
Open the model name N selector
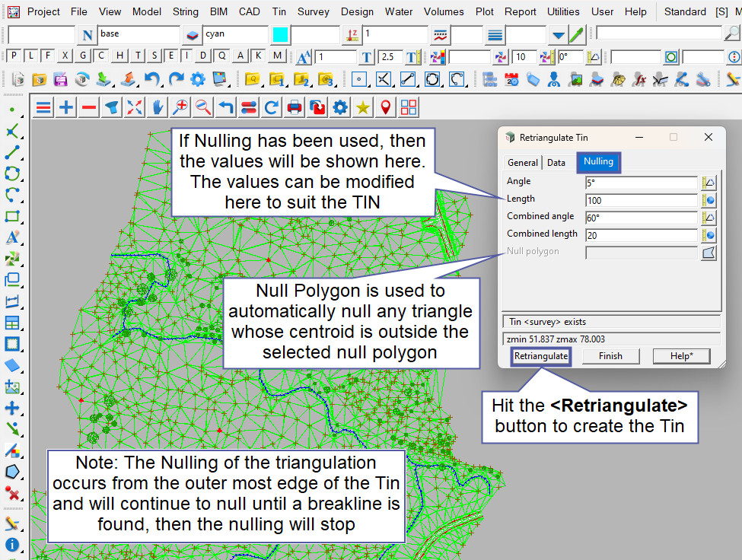[x=87, y=35]
